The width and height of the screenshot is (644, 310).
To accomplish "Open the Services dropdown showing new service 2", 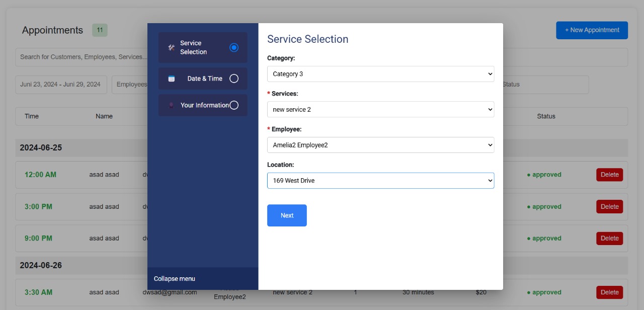I will 380,109.
